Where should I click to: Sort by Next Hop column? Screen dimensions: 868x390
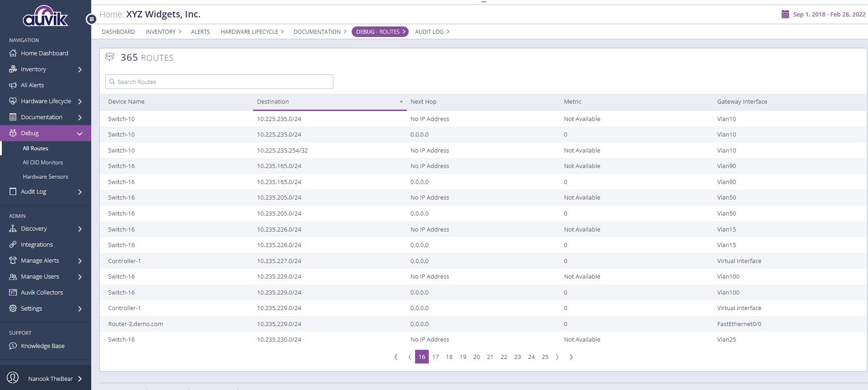click(423, 102)
